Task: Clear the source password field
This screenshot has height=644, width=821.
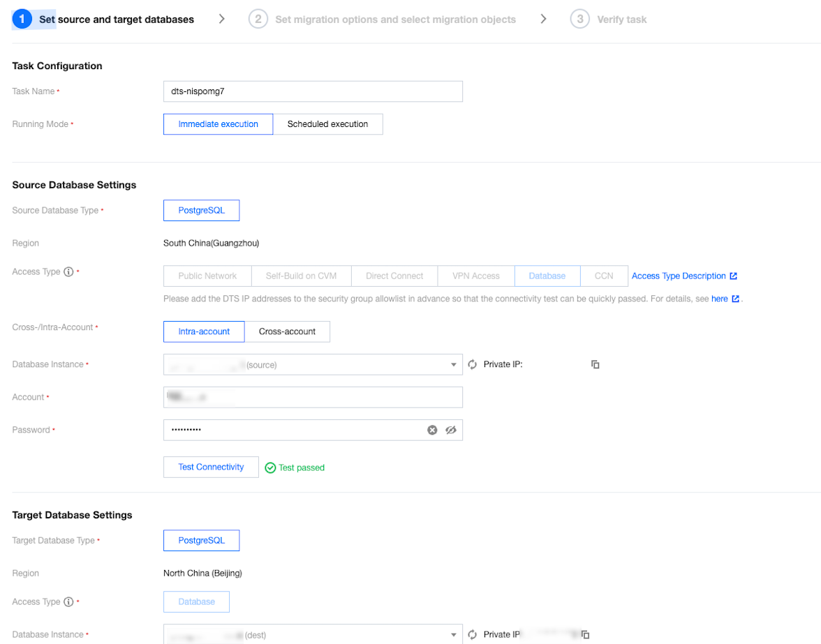Action: (432, 430)
